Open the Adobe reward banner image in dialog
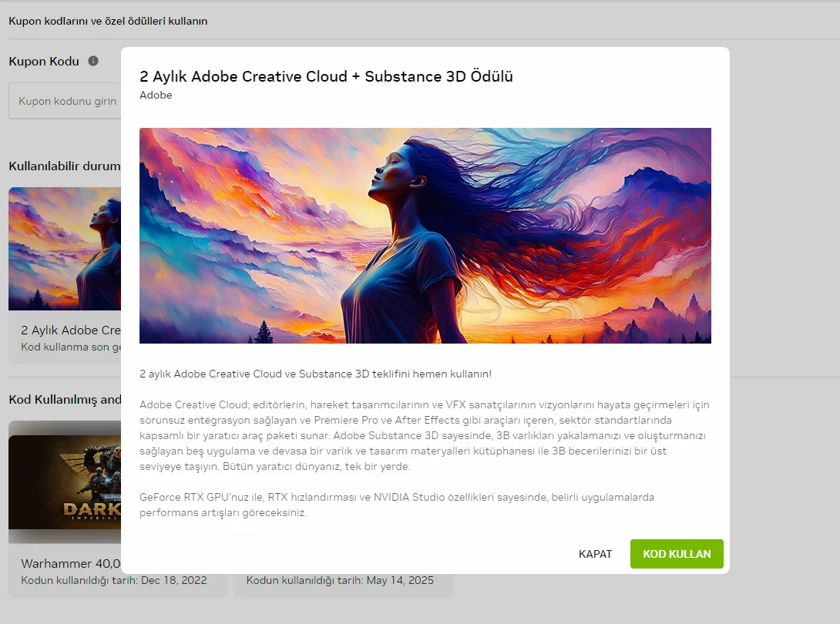 pyautogui.click(x=425, y=235)
